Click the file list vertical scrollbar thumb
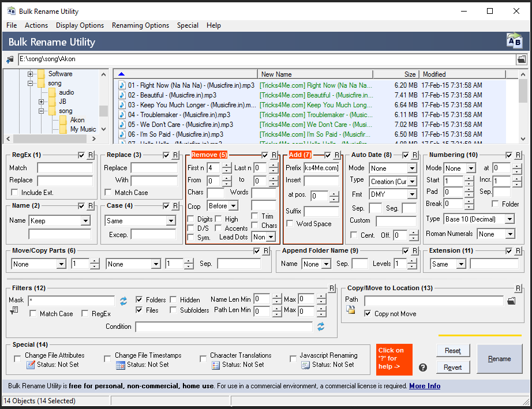 pos(523,91)
